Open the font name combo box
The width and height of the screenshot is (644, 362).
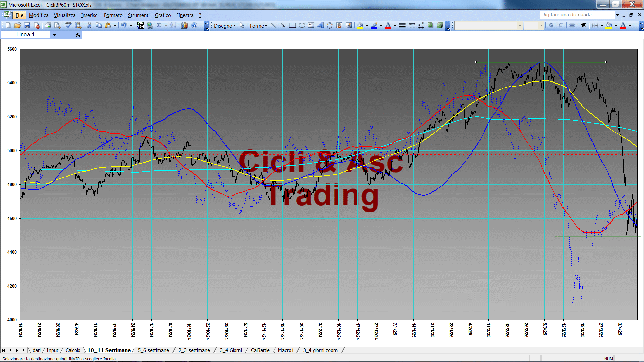coord(489,25)
